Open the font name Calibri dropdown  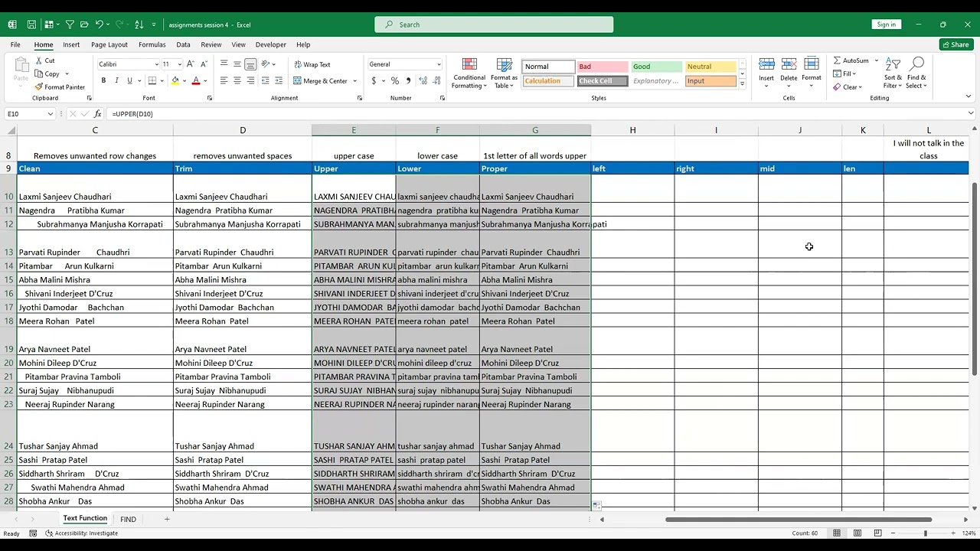tap(157, 64)
